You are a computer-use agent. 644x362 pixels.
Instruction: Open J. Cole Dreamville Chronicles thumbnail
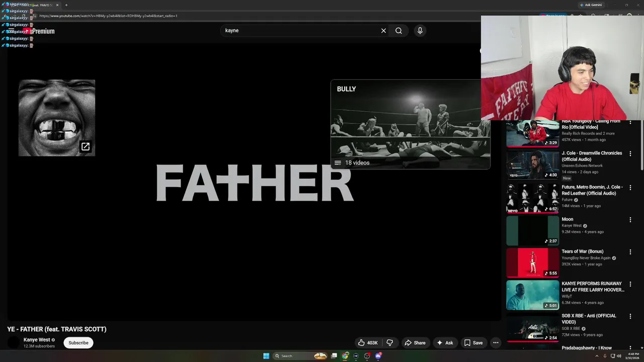(532, 165)
